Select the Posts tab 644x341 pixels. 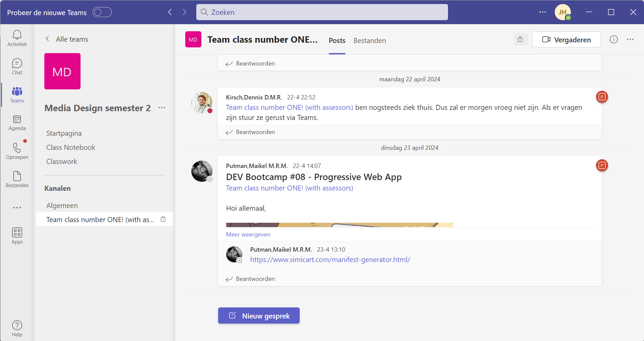[337, 41]
